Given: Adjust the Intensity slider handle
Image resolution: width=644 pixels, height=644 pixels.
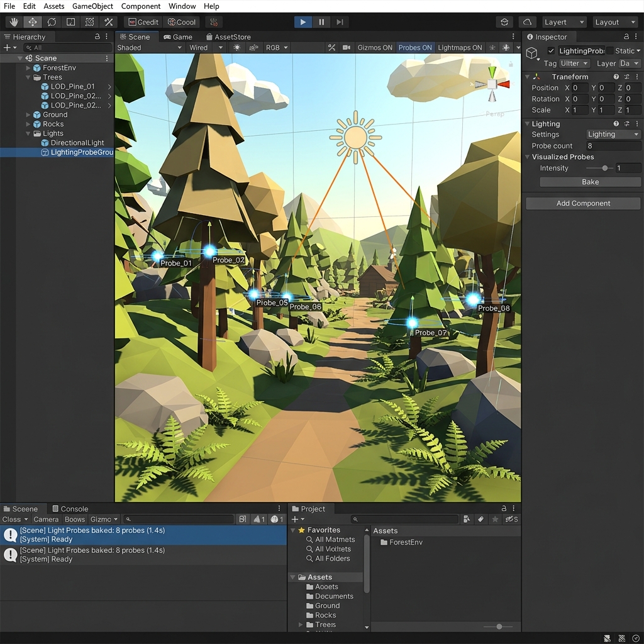Looking at the screenshot, I should 604,168.
